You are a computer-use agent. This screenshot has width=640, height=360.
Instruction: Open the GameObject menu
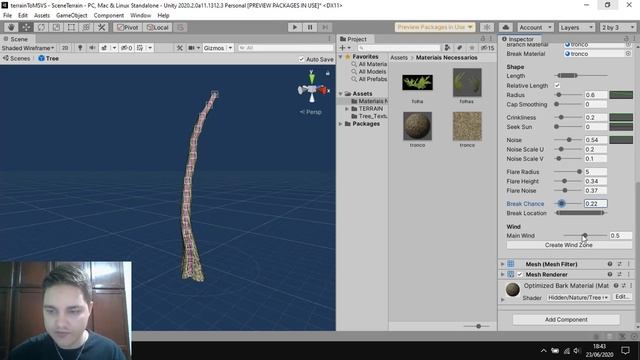point(71,16)
